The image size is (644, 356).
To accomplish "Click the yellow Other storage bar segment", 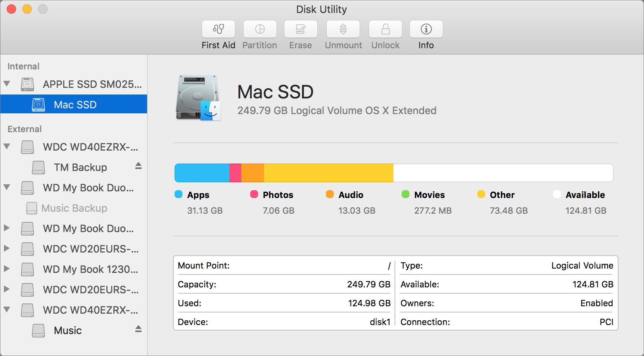I will [x=328, y=173].
